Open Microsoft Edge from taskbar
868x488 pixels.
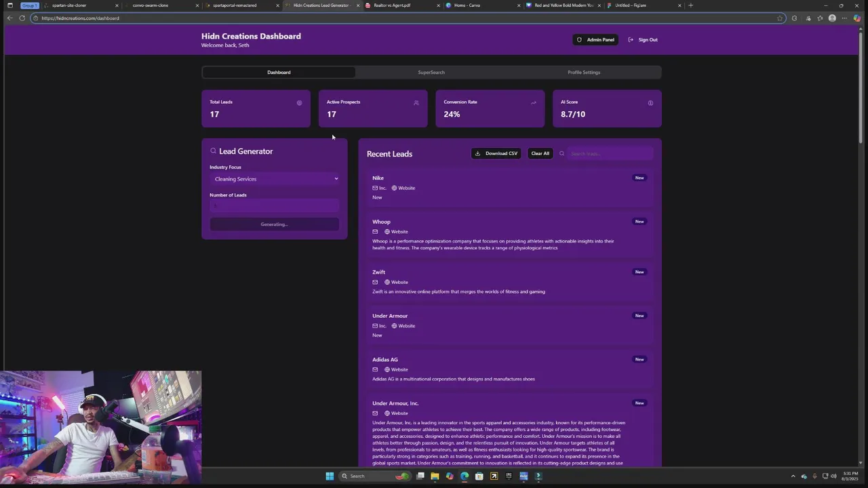(465, 476)
